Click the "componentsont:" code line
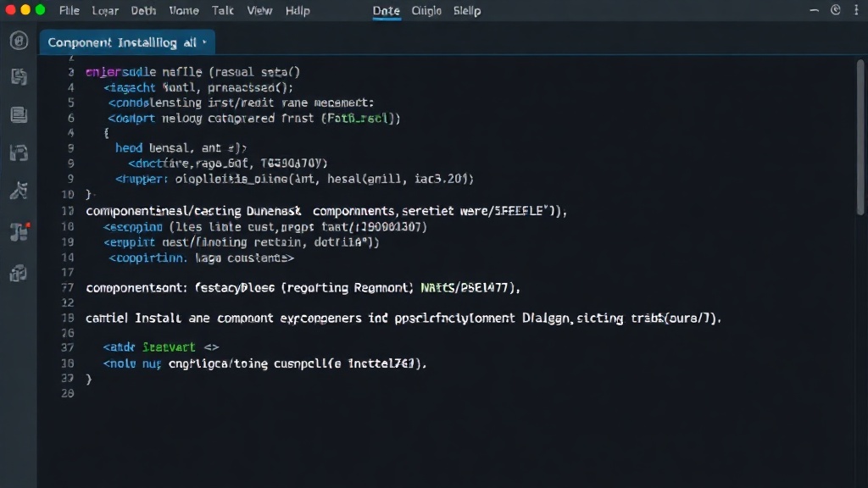Screen dimensions: 868x488 tap(303, 288)
